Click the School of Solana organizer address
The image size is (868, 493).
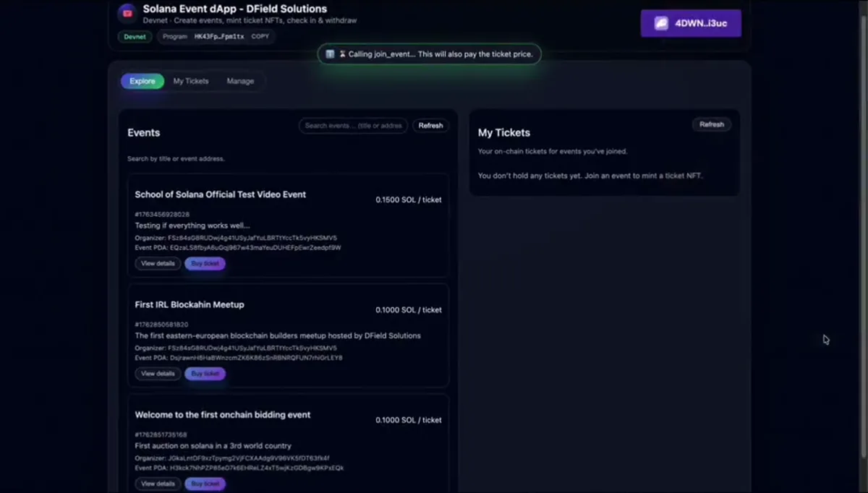point(252,237)
